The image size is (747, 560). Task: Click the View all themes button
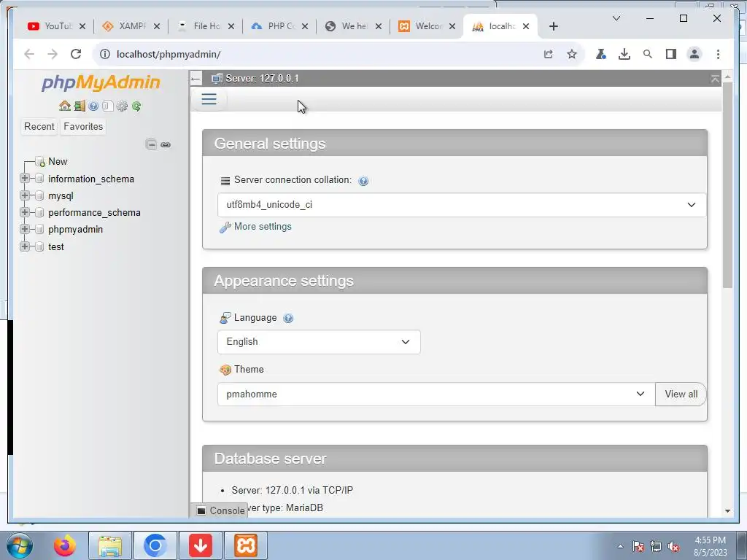point(681,394)
